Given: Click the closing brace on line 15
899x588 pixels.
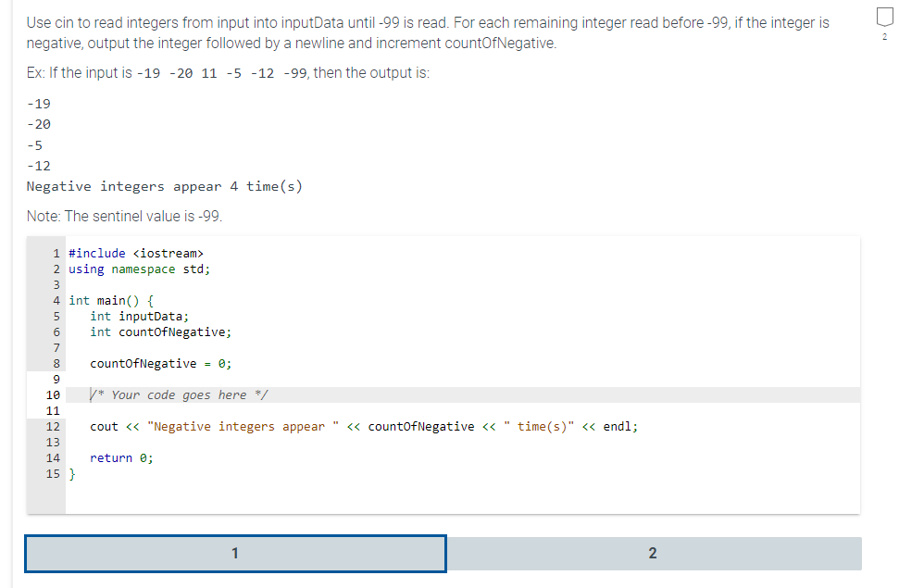Looking at the screenshot, I should click(x=70, y=473).
